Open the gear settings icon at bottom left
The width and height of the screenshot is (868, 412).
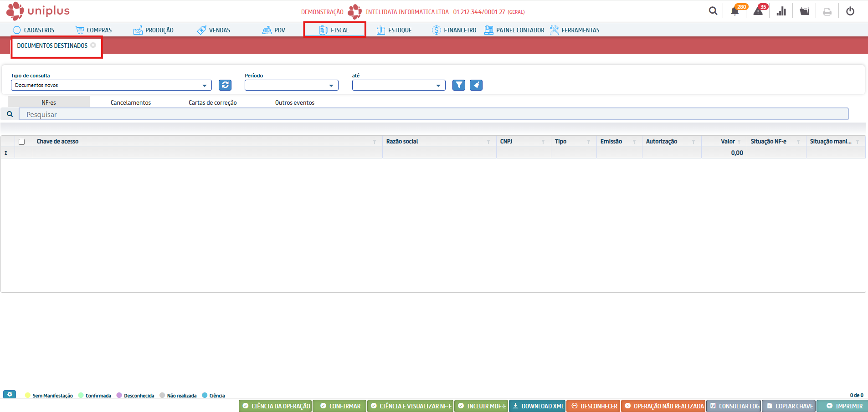click(x=10, y=394)
